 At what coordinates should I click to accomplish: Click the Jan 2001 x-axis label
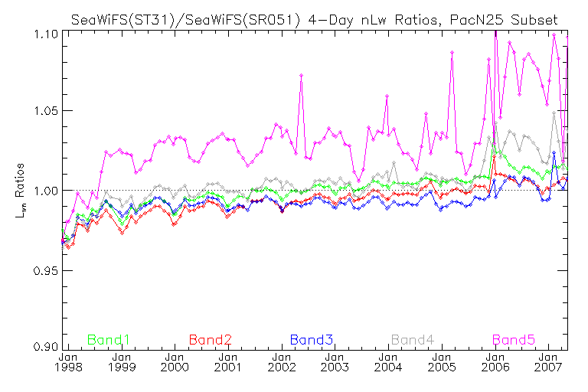pos(228,362)
